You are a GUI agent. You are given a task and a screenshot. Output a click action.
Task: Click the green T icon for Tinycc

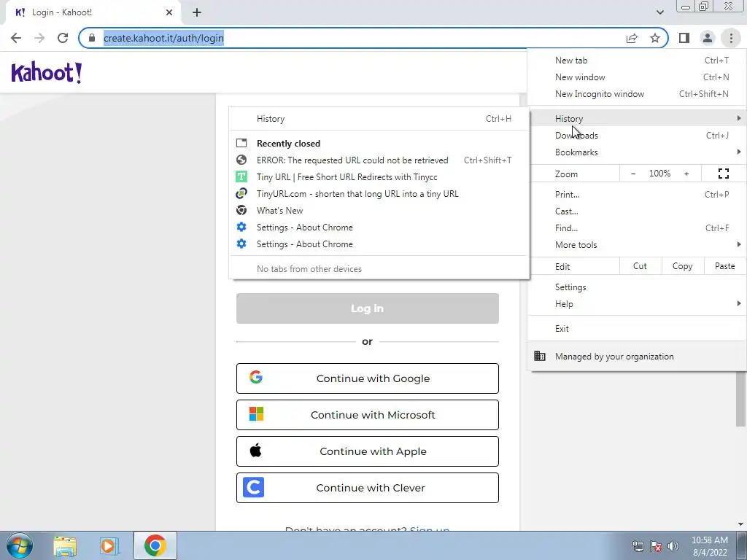pos(241,176)
